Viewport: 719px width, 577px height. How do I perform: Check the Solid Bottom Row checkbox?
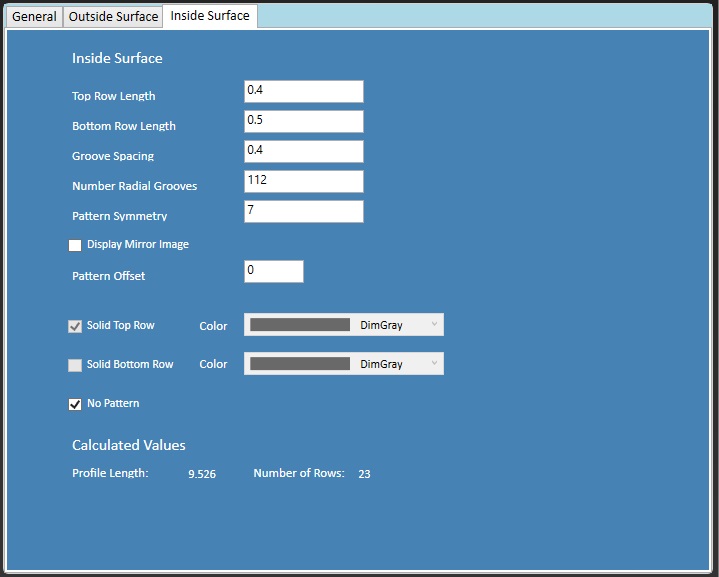75,365
